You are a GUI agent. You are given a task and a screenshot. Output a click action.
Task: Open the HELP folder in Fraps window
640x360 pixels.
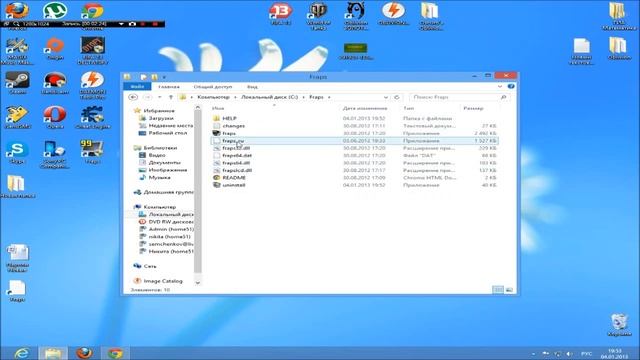coord(229,118)
